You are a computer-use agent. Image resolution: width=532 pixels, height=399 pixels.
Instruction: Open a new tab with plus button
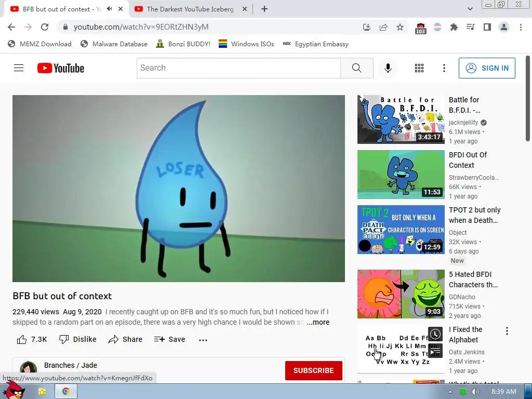pyautogui.click(x=264, y=9)
